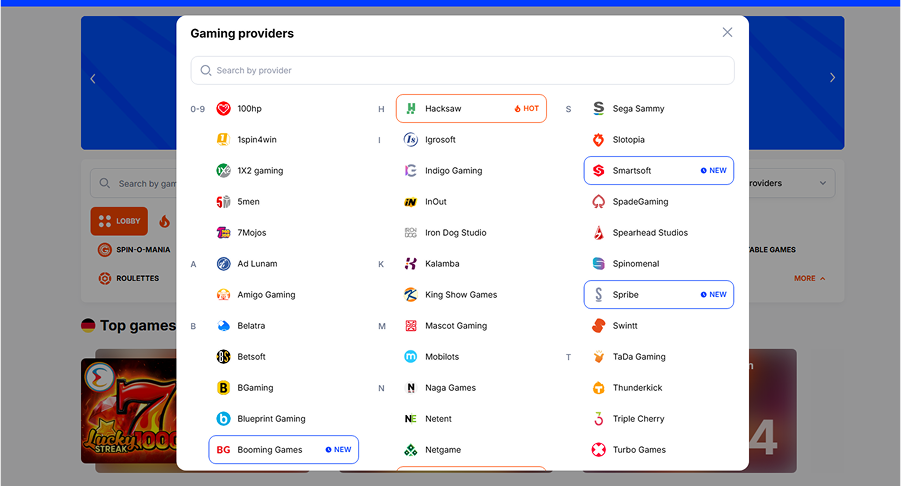Click the Slotopia logo icon
This screenshot has width=901, height=486.
coord(599,140)
